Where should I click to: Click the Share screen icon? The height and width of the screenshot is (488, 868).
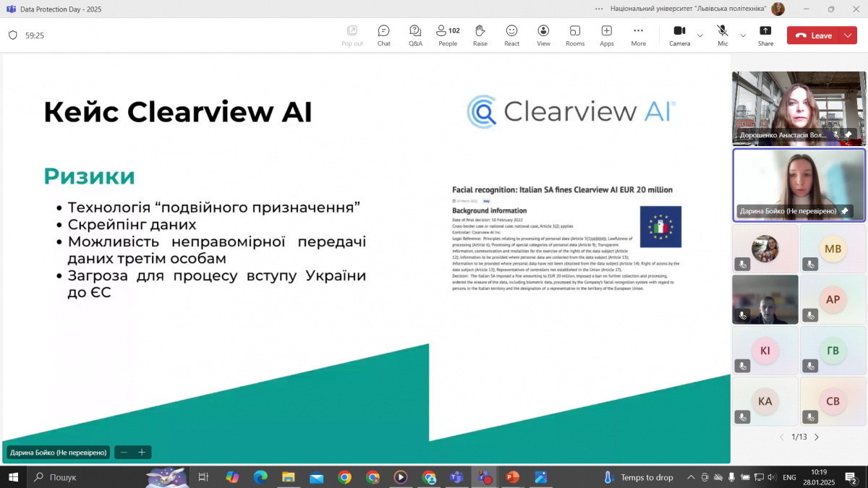[x=765, y=35]
